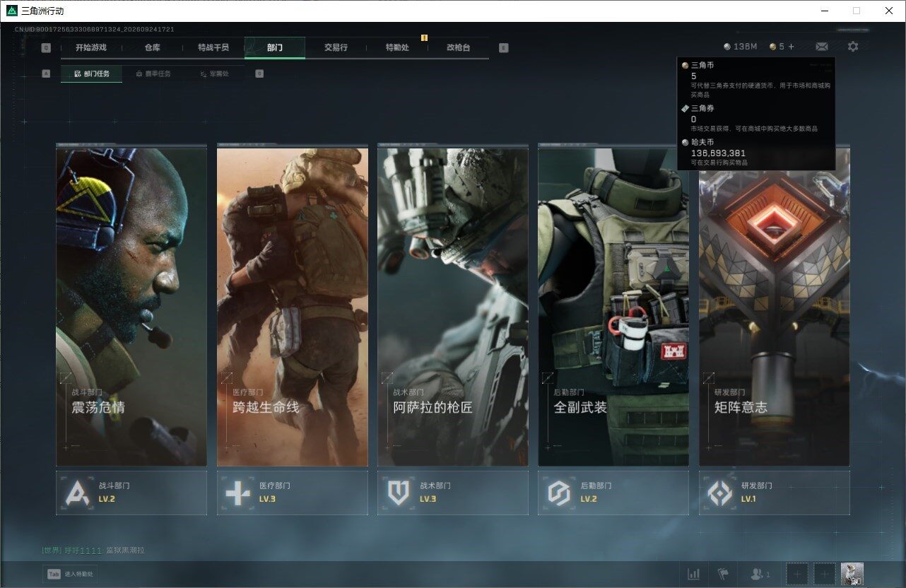Image resolution: width=906 pixels, height=588 pixels.
Task: Switch to the 赛季任务 sub-tab
Action: coord(153,73)
